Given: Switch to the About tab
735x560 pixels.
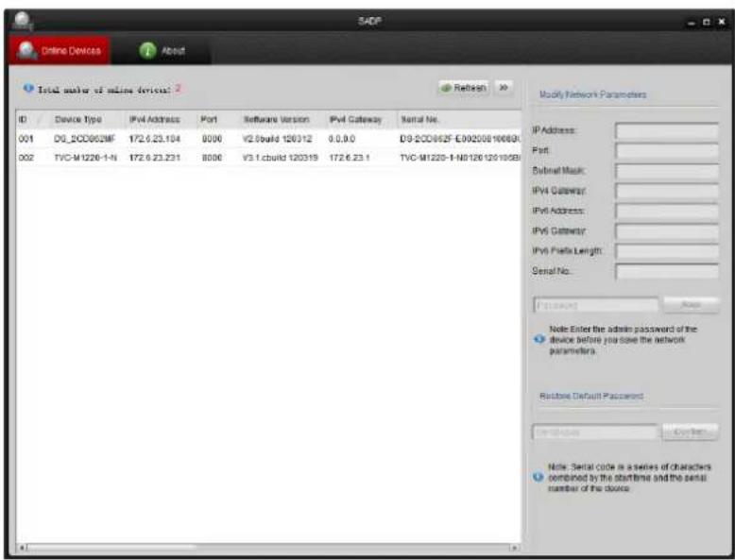Looking at the screenshot, I should pyautogui.click(x=161, y=51).
